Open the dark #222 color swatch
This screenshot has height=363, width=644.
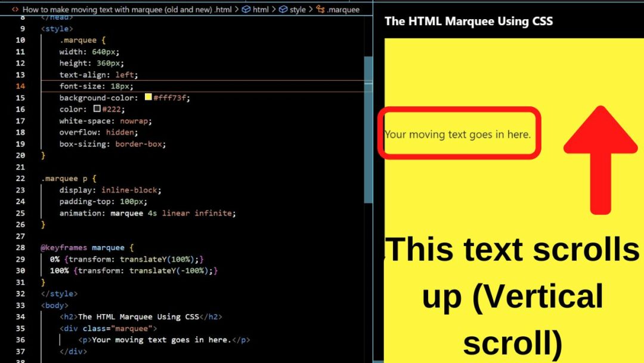97,109
